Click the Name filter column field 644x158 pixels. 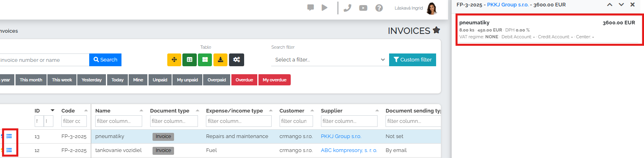(119, 121)
